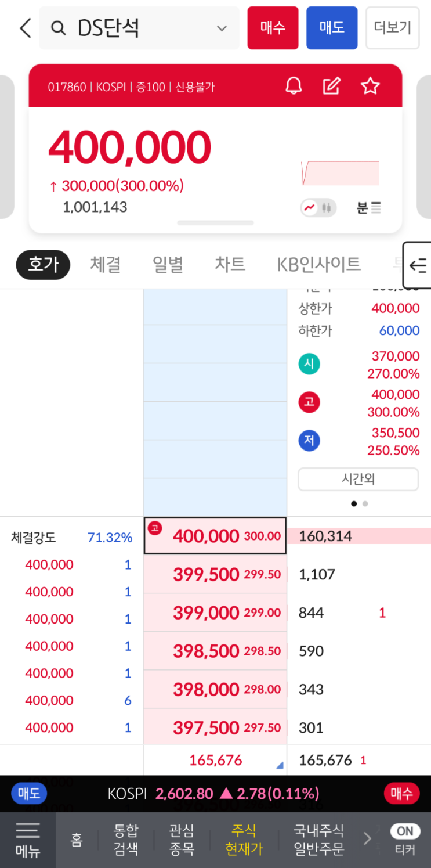
Task: Open the price alert bell
Action: (x=294, y=87)
